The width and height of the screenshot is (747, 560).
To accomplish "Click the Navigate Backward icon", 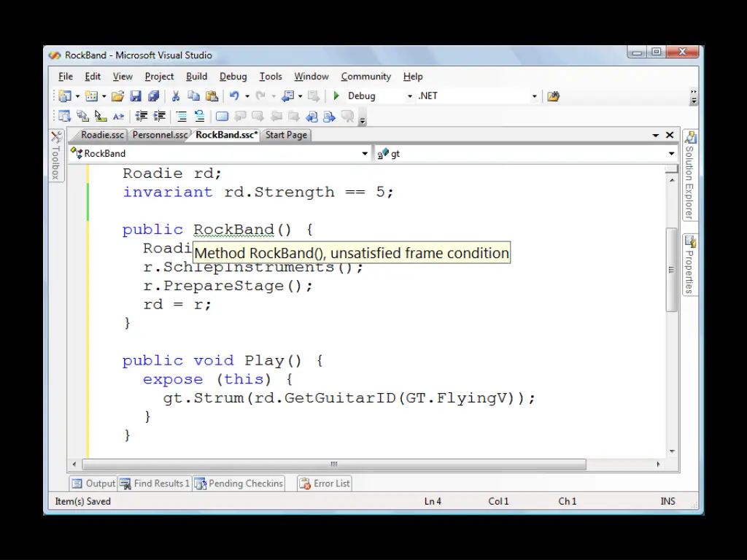I will pyautogui.click(x=287, y=96).
